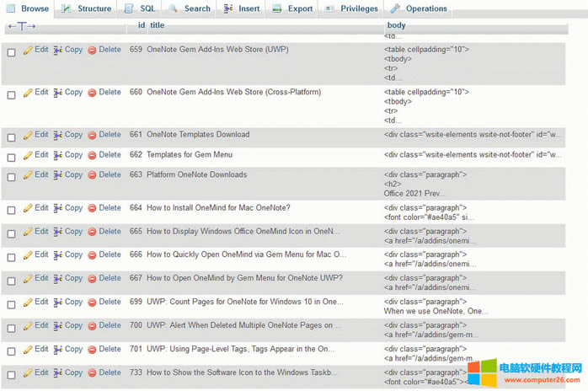Tick the checkbox for row 660

tap(11, 95)
